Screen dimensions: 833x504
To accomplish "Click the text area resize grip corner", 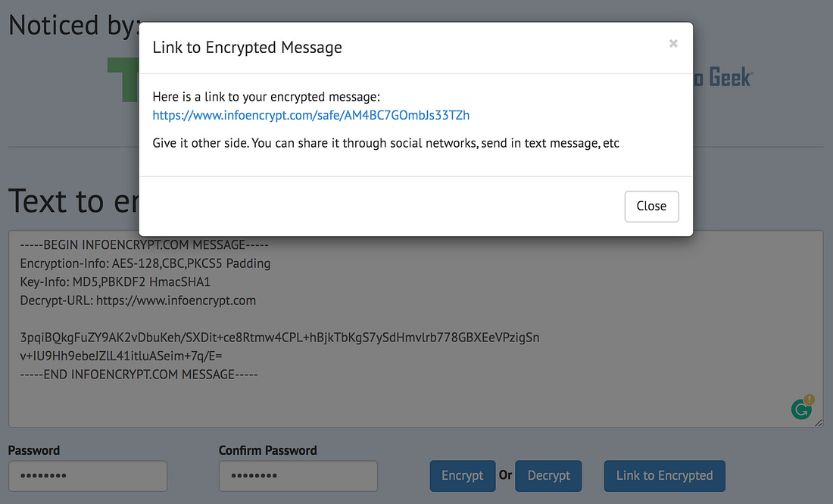I will point(818,423).
